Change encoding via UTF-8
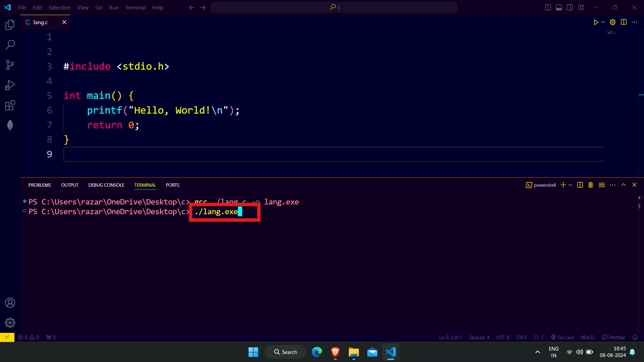The image size is (644, 362). click(503, 337)
